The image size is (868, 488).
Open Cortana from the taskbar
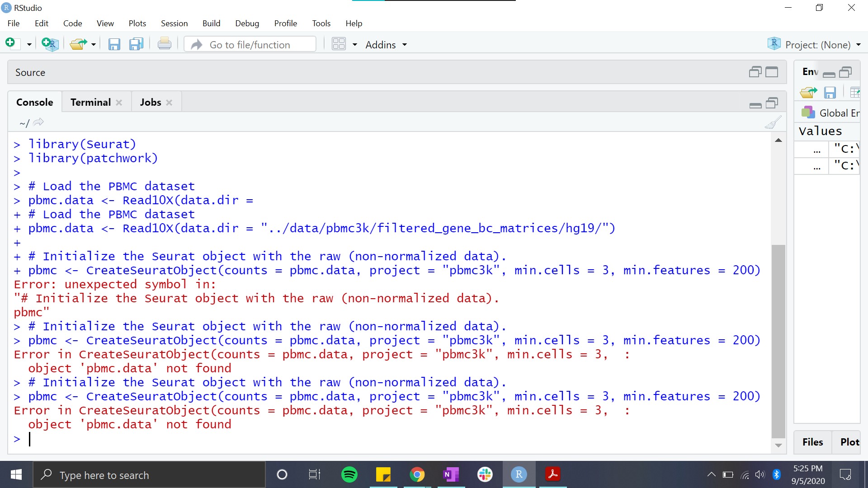282,474
